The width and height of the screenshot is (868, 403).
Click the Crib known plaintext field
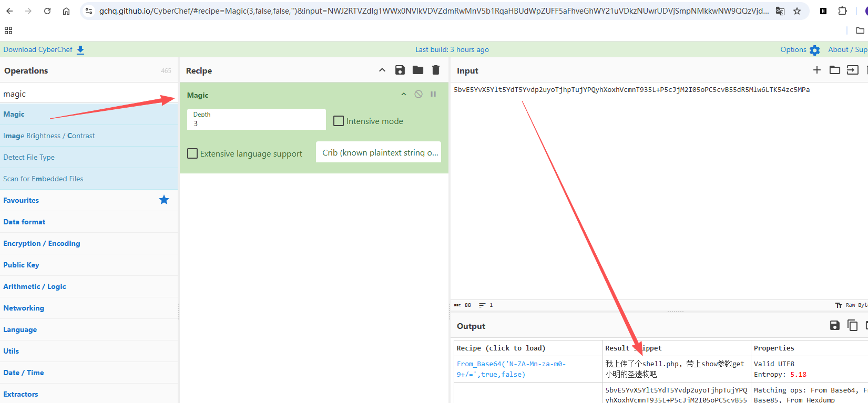coord(379,152)
